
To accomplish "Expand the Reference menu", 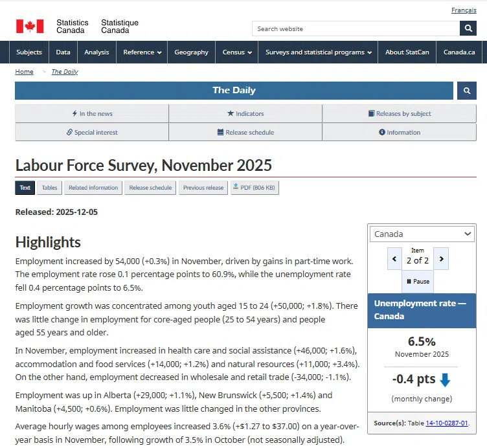I will (142, 52).
